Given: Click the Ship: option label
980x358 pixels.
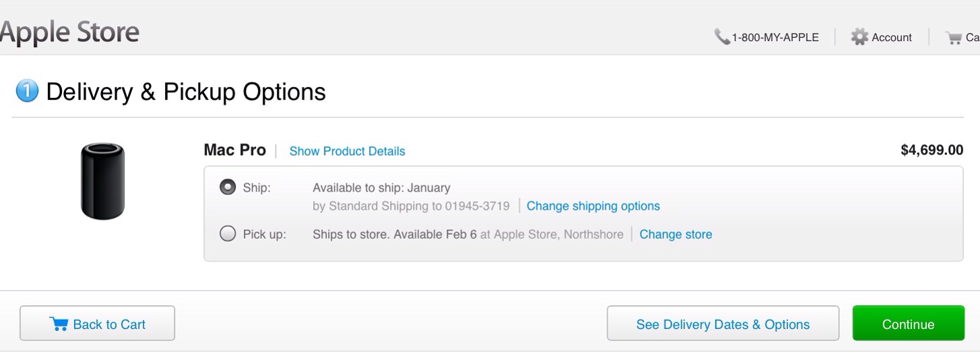Looking at the screenshot, I should click(x=257, y=187).
